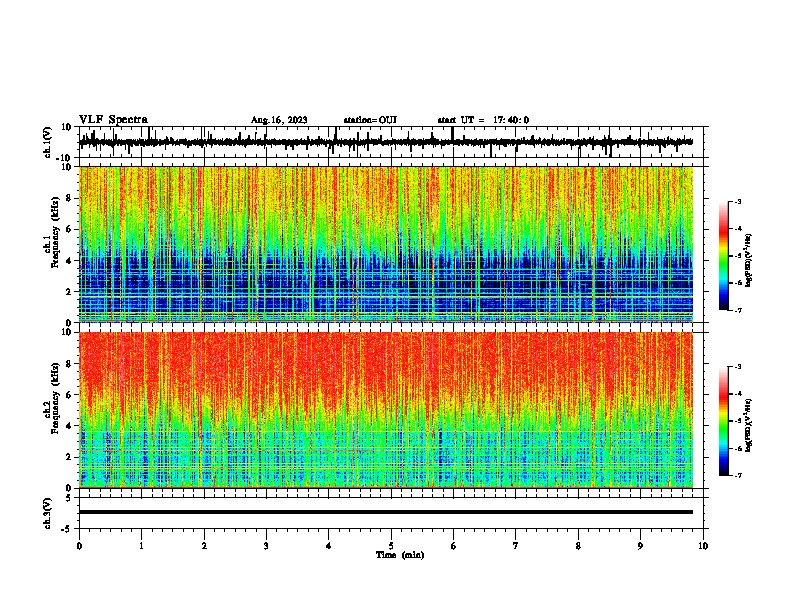The height and width of the screenshot is (612, 792).
Task: Click time axis tick label '5'
Action: 391,546
